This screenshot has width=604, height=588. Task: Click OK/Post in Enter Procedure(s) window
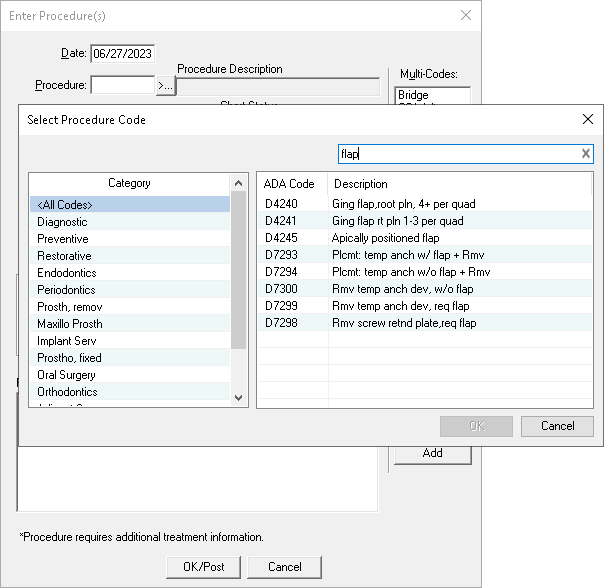(203, 567)
